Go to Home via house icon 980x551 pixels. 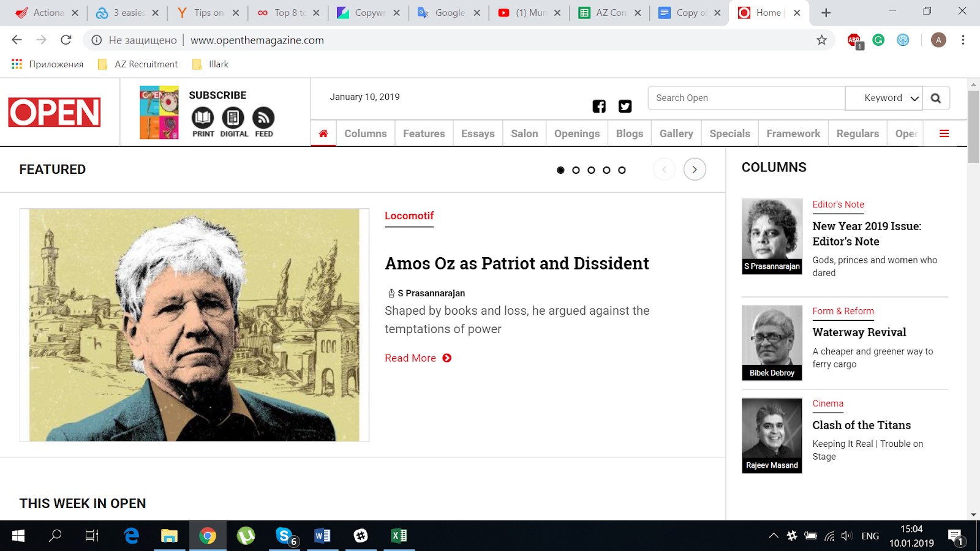coord(323,133)
